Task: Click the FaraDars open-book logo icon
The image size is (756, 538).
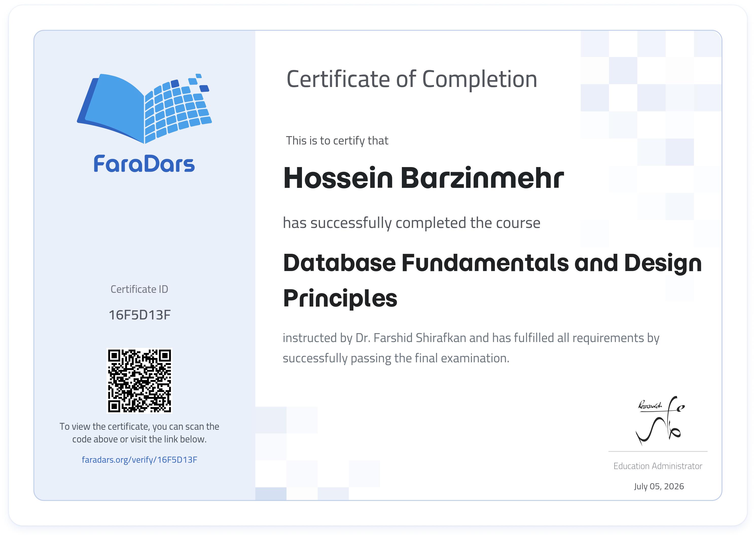Action: pyautogui.click(x=145, y=108)
